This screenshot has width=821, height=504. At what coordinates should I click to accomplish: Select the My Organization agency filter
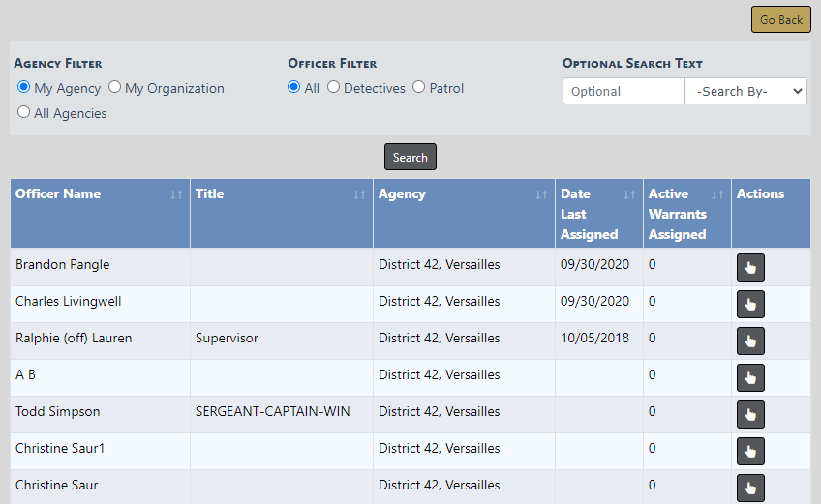(x=115, y=88)
